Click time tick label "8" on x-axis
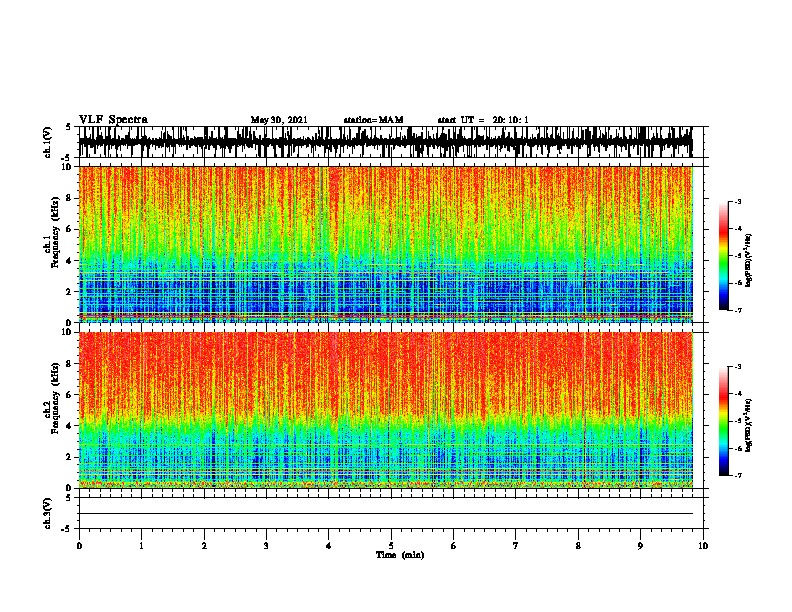The image size is (792, 612). pos(578,546)
